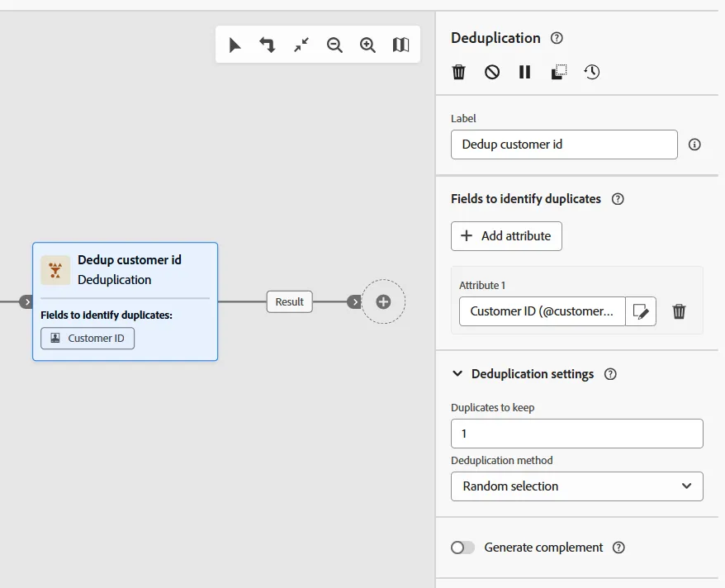The height and width of the screenshot is (588, 725).
Task: Toggle Generate complement switch
Action: click(463, 548)
